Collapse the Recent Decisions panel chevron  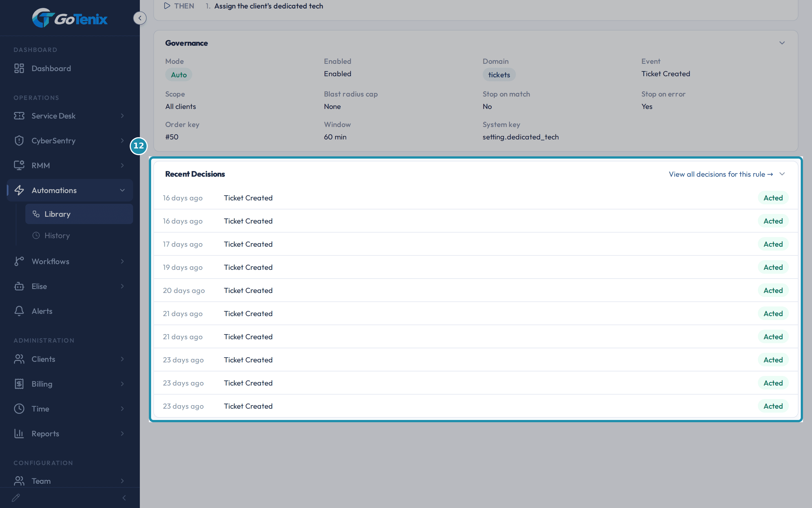(782, 174)
